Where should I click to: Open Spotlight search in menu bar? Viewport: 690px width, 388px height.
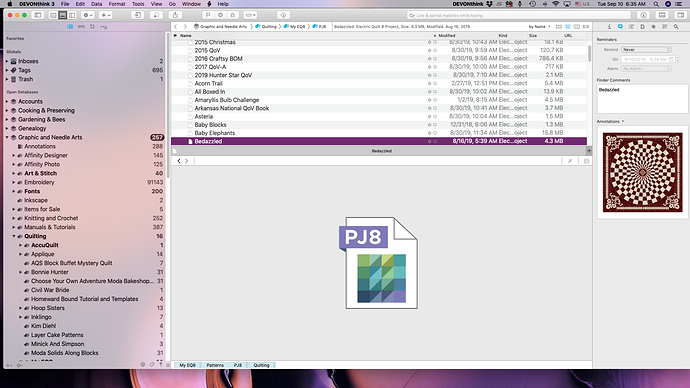click(656, 4)
